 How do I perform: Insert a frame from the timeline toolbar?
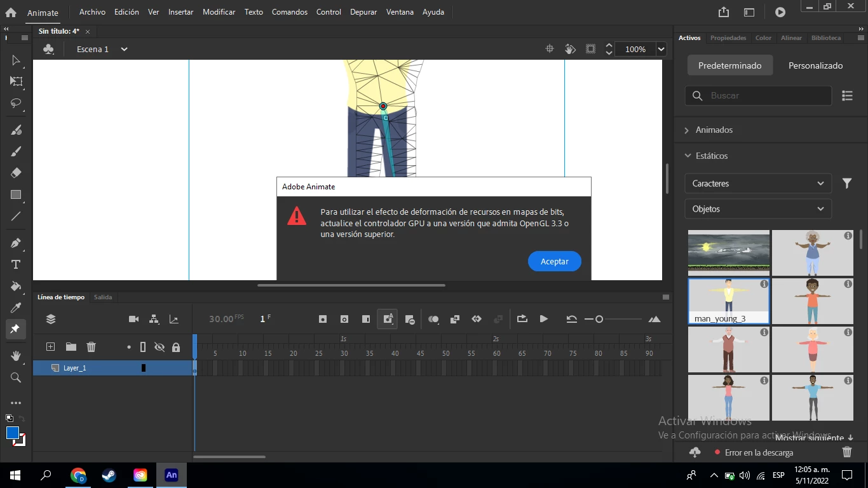pos(366,319)
